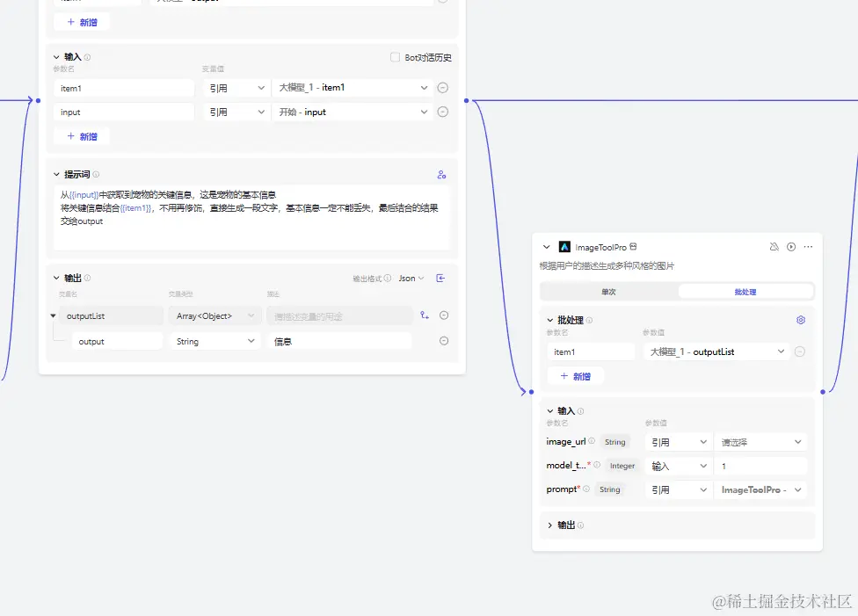Click model_t value field showing 1
Viewport: 858px width, 616px height.
[x=760, y=466]
